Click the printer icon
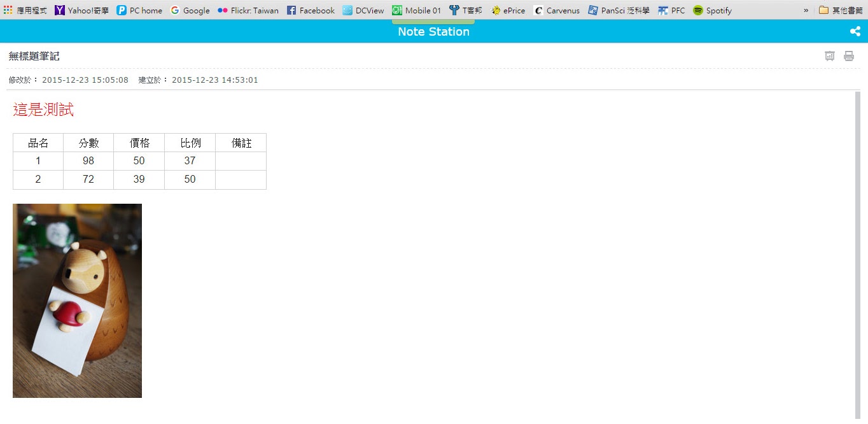868x424 pixels. pos(849,56)
